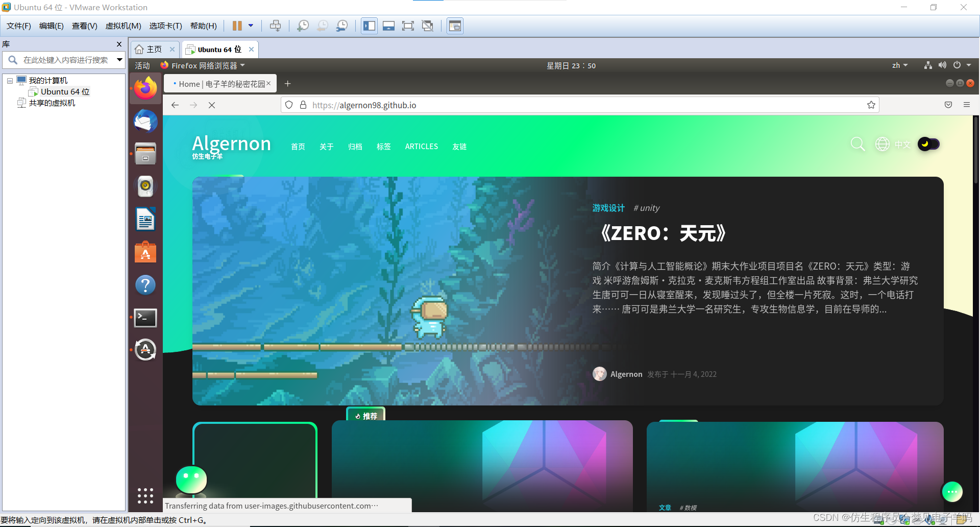Close the Ubuntu 64 位 VMware tab
This screenshot has width=980, height=527.
point(251,50)
